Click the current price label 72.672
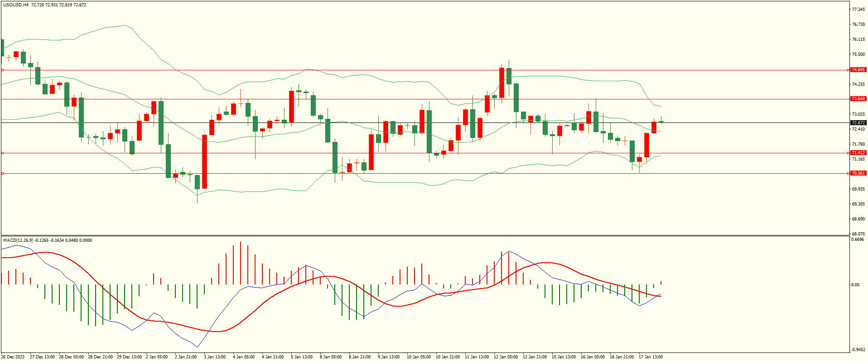The height and width of the screenshot is (362, 868). [858, 123]
